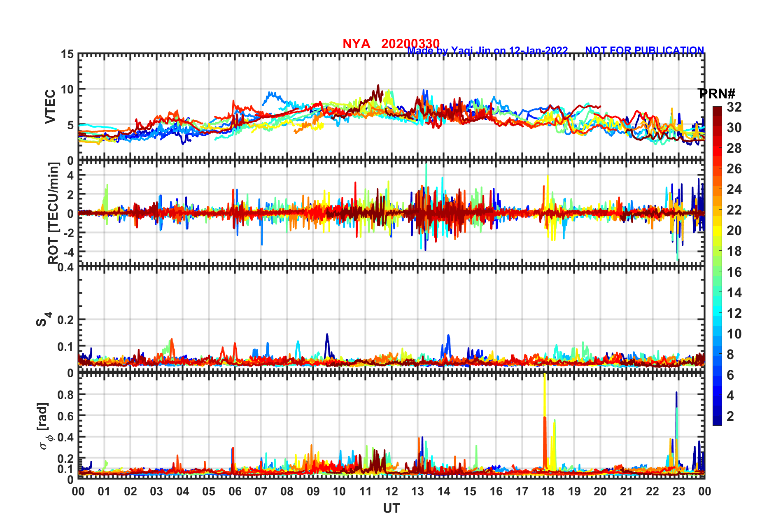Click the S4 axis tick '0.2'
The width and height of the screenshot is (783, 532).
coord(66,320)
